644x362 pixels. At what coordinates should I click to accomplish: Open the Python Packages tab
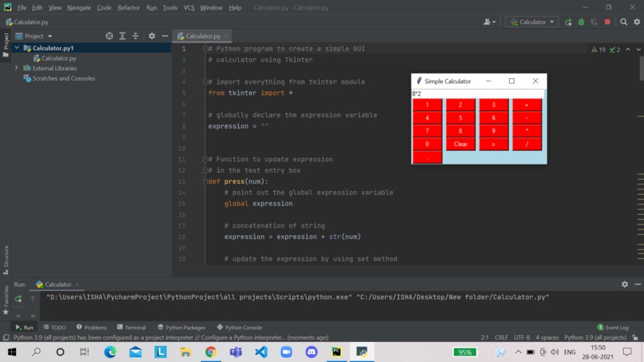pos(181,328)
